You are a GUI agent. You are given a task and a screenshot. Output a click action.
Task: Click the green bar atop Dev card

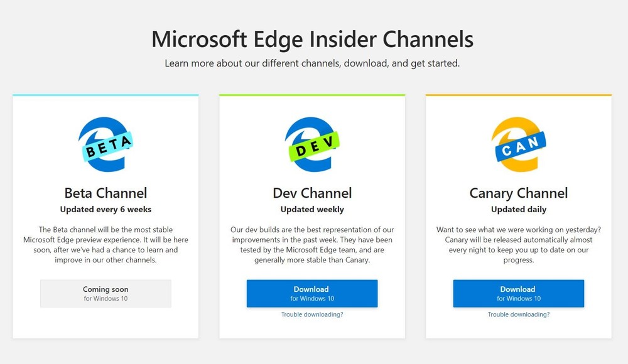click(x=312, y=95)
